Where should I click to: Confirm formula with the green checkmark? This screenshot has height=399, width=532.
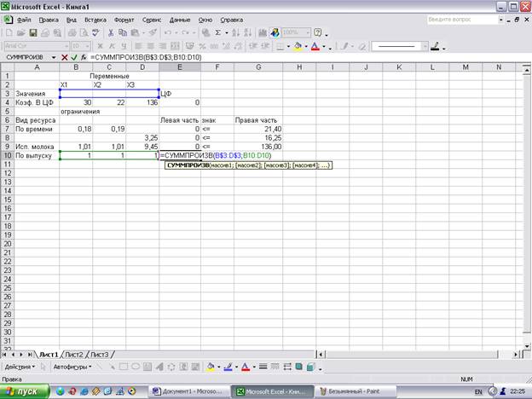(73, 57)
